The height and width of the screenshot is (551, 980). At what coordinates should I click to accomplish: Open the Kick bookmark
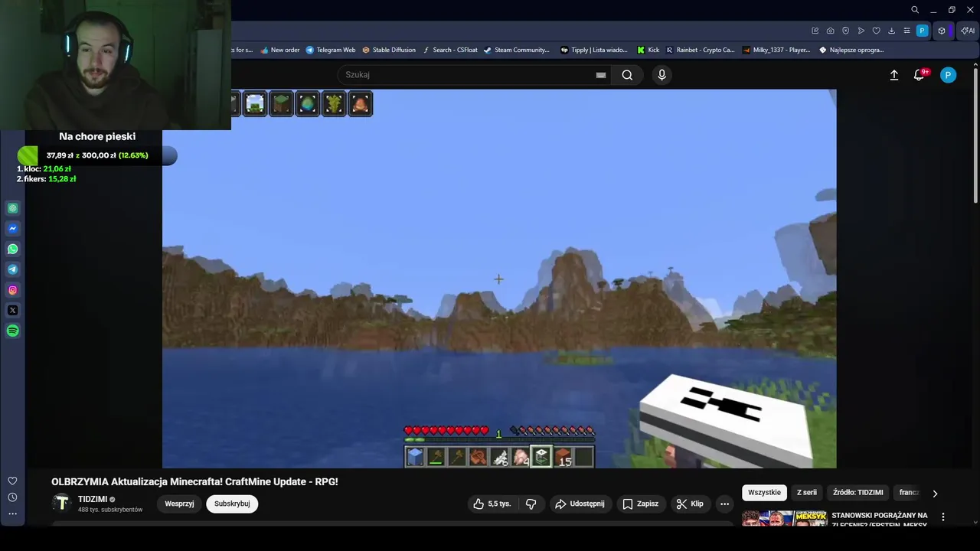tap(648, 50)
